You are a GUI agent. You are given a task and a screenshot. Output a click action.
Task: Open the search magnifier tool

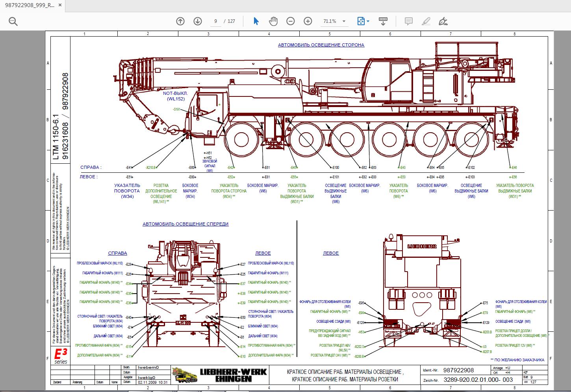pos(13,21)
